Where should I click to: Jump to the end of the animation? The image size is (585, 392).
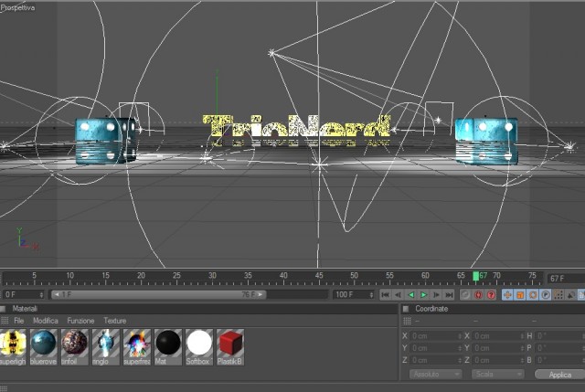449,295
